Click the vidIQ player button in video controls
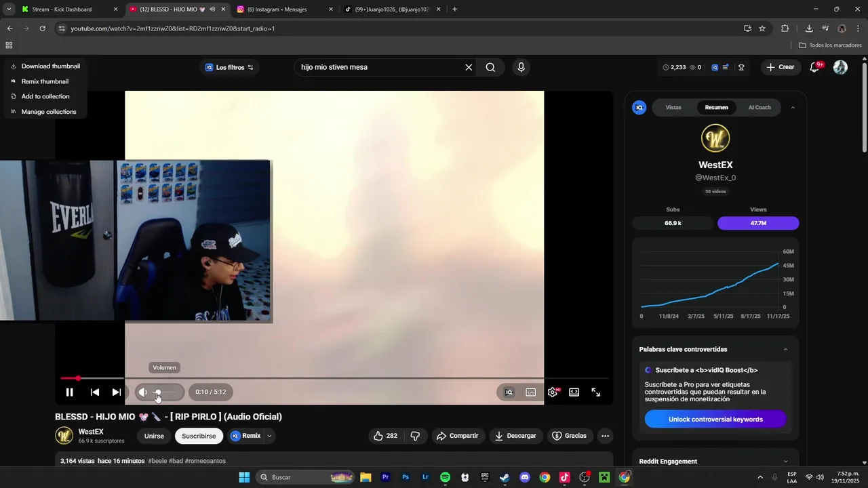The height and width of the screenshot is (488, 868). (509, 392)
